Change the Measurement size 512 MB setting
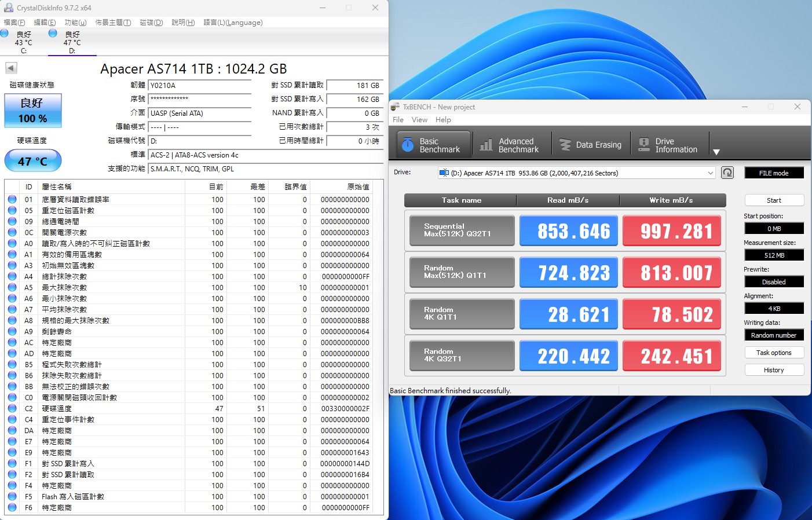812x520 pixels. [774, 255]
